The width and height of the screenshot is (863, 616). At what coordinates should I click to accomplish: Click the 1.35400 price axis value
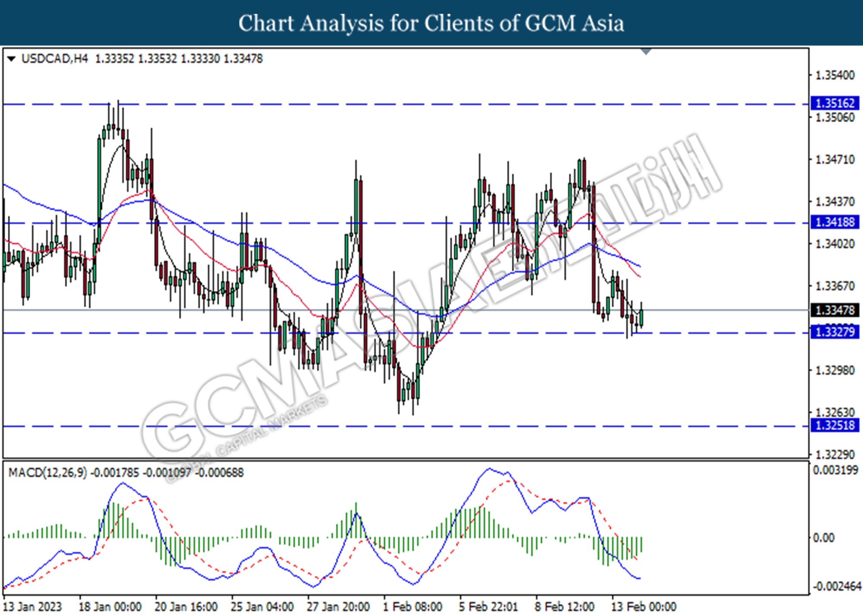[835, 75]
